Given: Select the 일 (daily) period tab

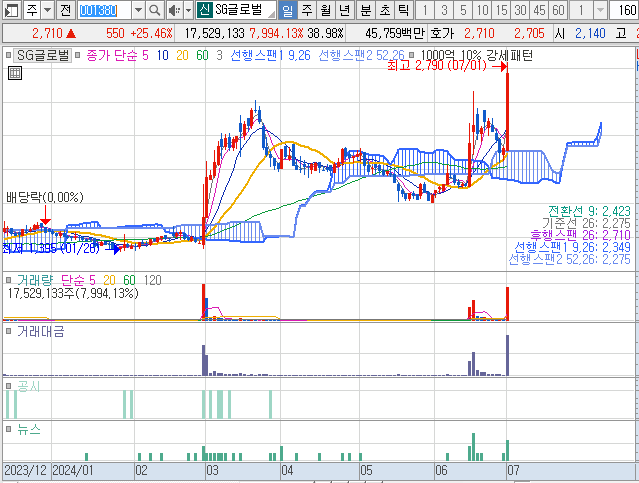Looking at the screenshot, I should (288, 10).
